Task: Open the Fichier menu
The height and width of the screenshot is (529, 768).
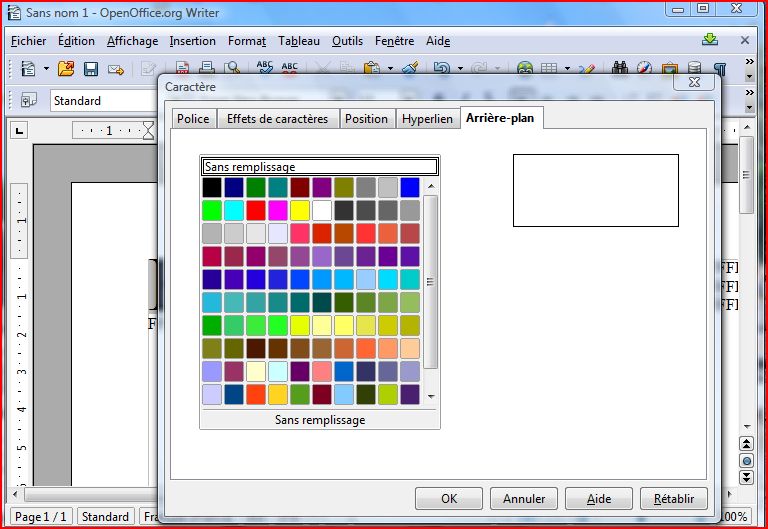Action: tap(28, 41)
